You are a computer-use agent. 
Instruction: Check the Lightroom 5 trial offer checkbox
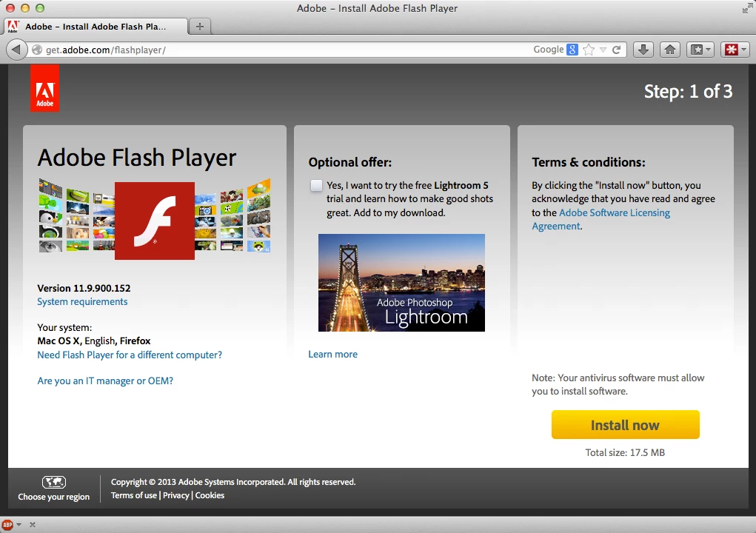coord(316,186)
